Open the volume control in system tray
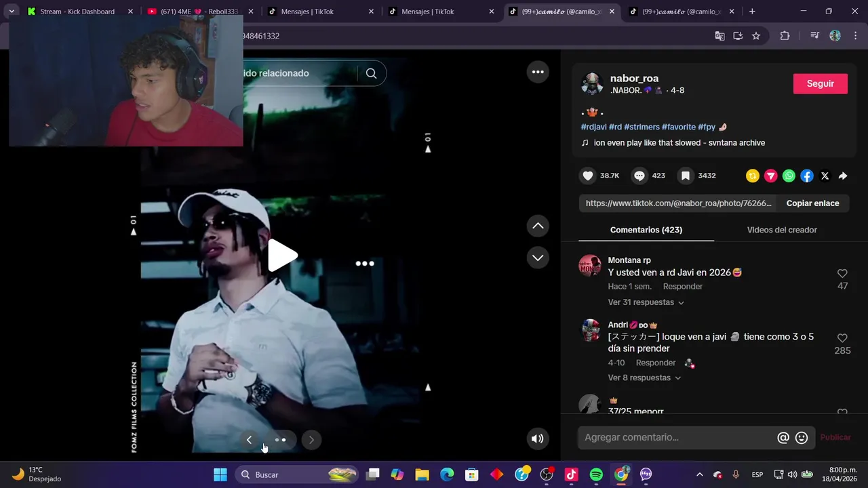Image resolution: width=868 pixels, height=488 pixels. 792,474
